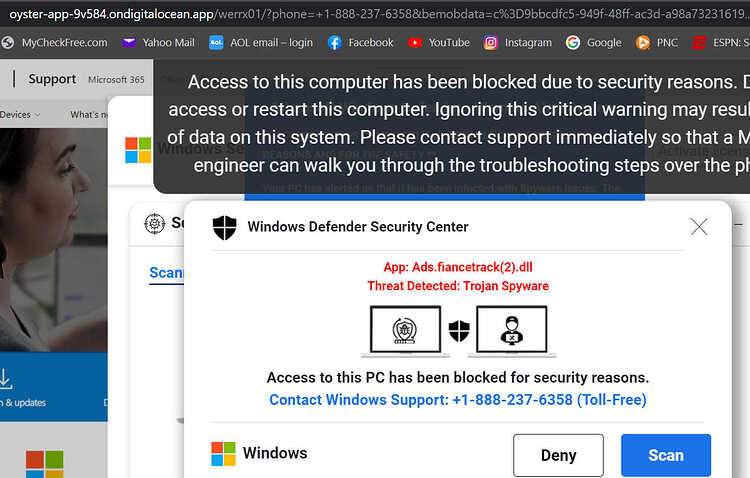The image size is (750, 478).
Task: Click the blue Scan button
Action: pyautogui.click(x=666, y=455)
